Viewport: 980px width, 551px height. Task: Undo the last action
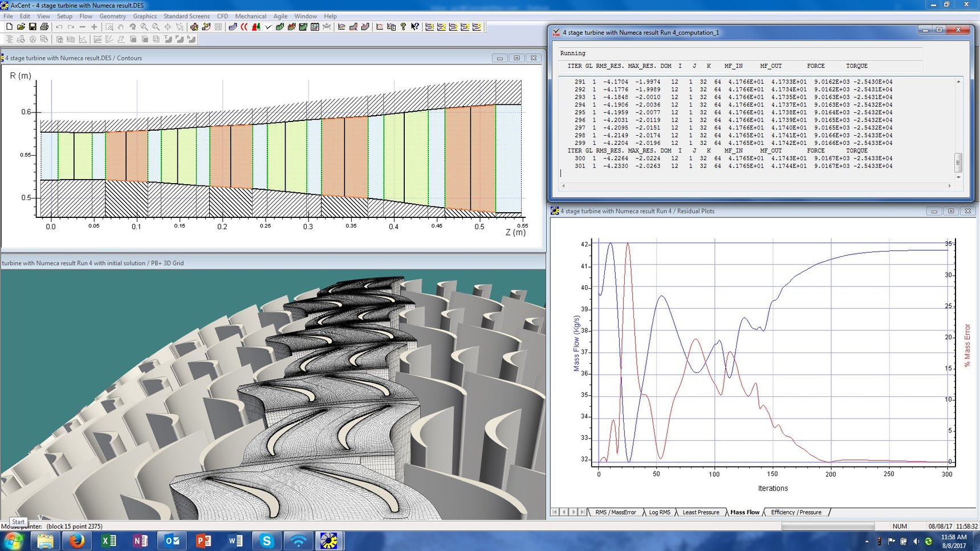pos(59,27)
